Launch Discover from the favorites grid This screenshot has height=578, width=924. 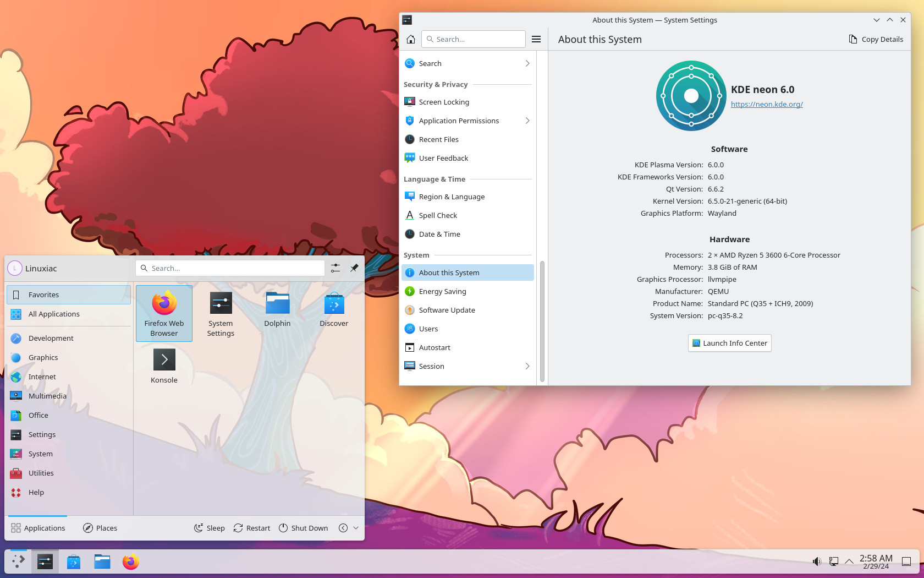[334, 313]
